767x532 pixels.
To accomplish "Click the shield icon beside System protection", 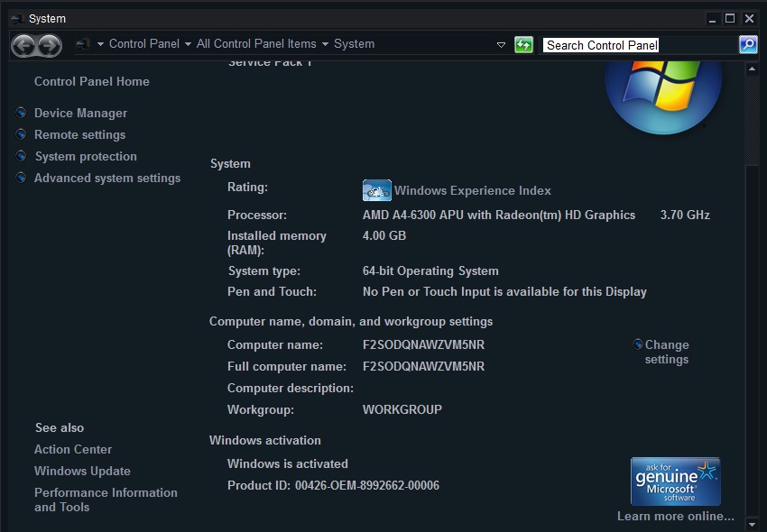I will coord(21,156).
